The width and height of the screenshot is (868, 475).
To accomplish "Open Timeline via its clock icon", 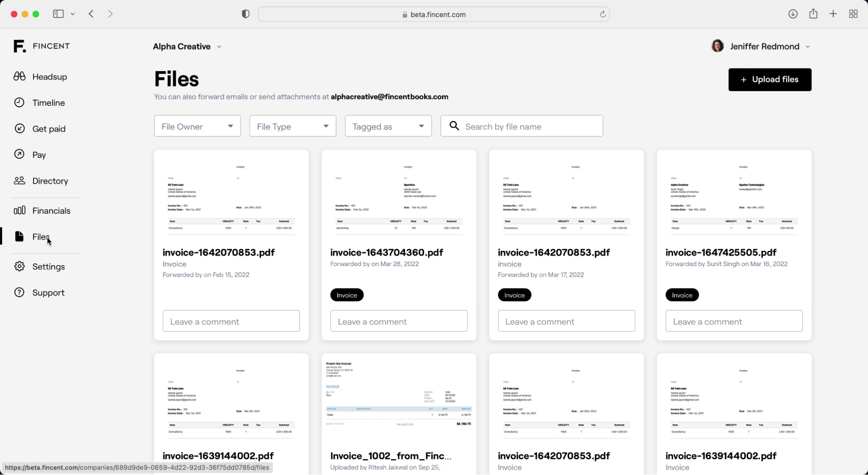I will 20,102.
